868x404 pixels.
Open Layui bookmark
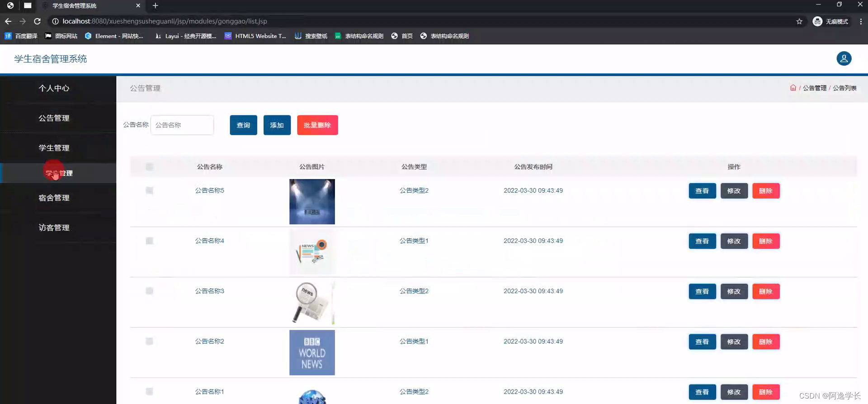185,36
